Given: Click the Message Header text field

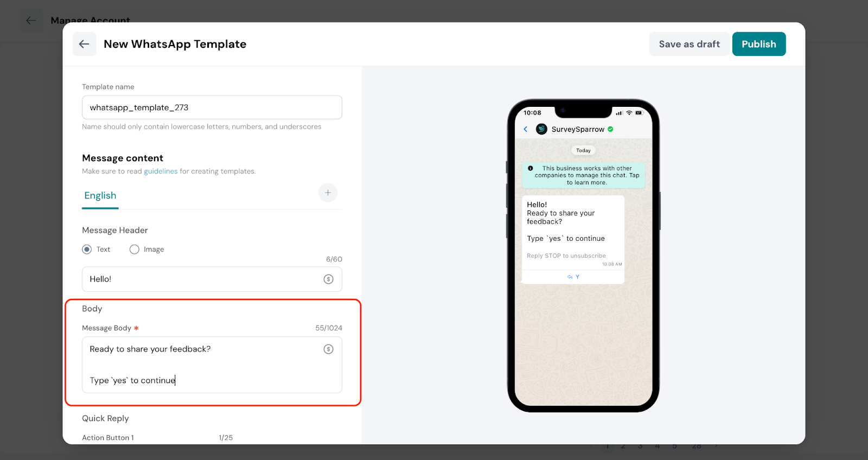Looking at the screenshot, I should coord(212,279).
